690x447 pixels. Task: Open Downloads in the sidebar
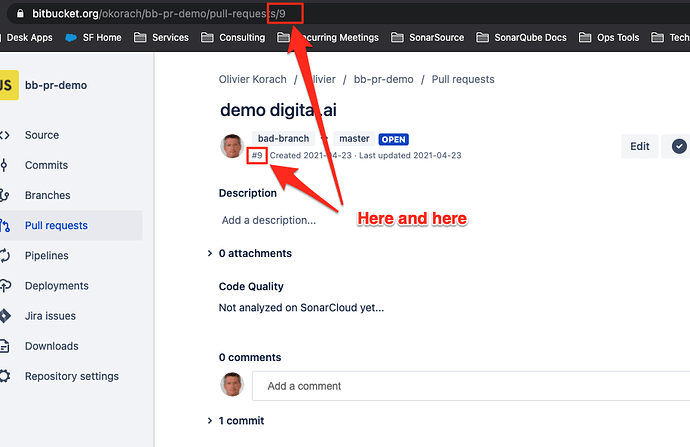(51, 346)
